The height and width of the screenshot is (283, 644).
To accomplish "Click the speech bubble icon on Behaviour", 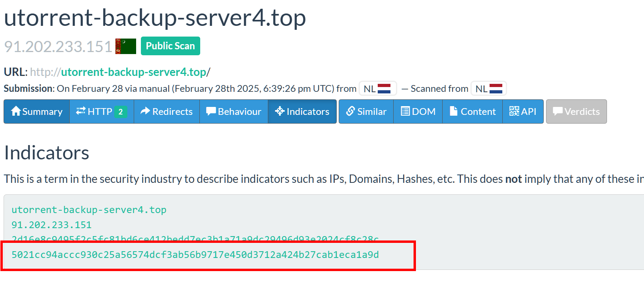I will point(211,111).
